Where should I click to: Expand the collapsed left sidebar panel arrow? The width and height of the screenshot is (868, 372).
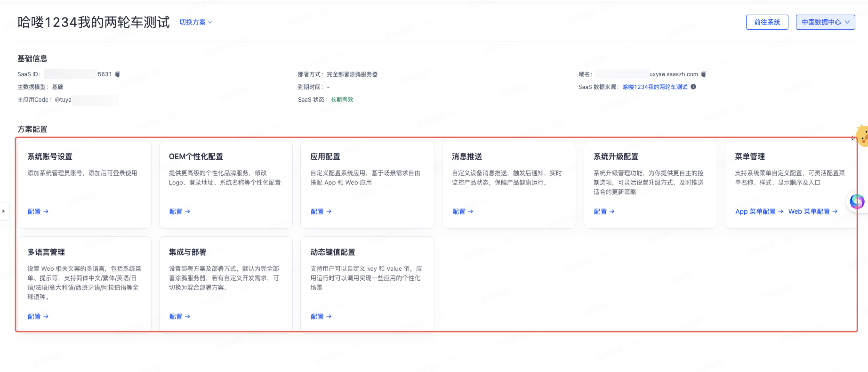pos(4,211)
